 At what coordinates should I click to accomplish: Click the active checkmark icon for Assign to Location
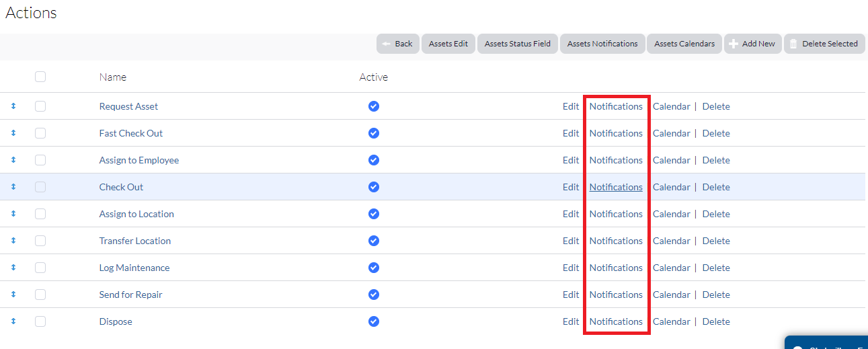pyautogui.click(x=374, y=214)
